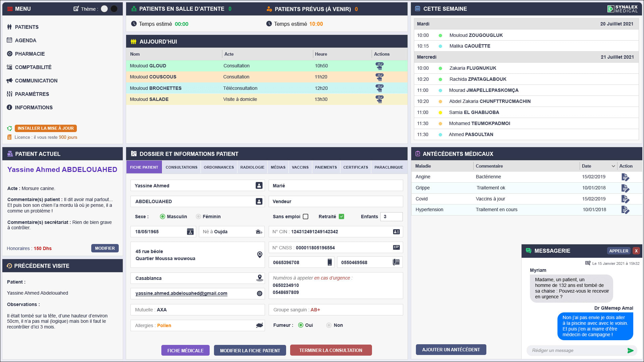Screen dimensions: 644x362
Task: Click the map pin icon beside address
Action: click(260, 255)
